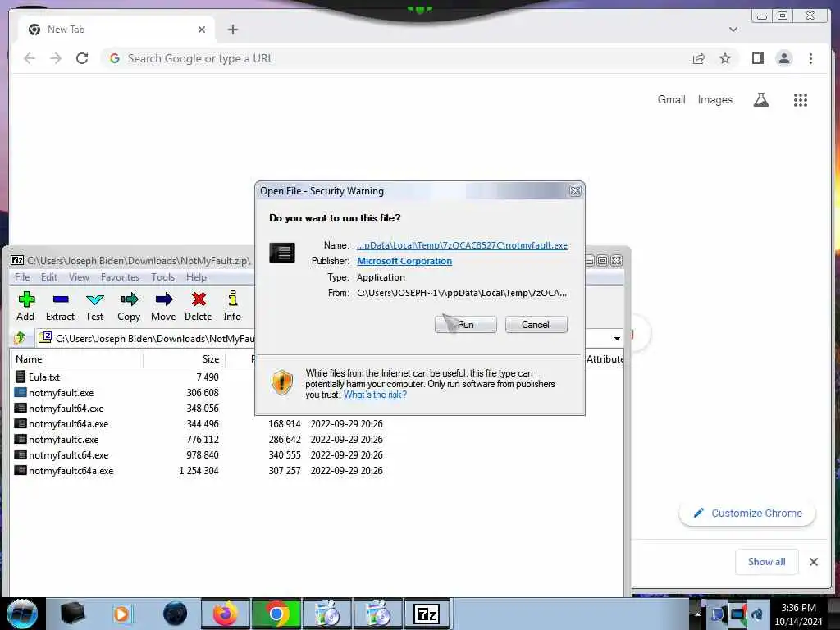Click Show all downloads button

point(767,562)
